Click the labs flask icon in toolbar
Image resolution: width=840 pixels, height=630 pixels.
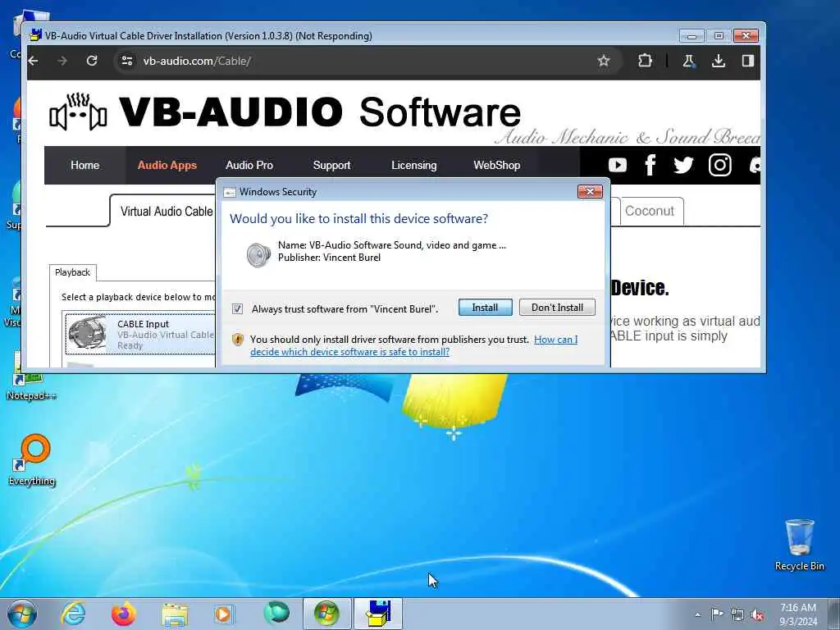[689, 61]
